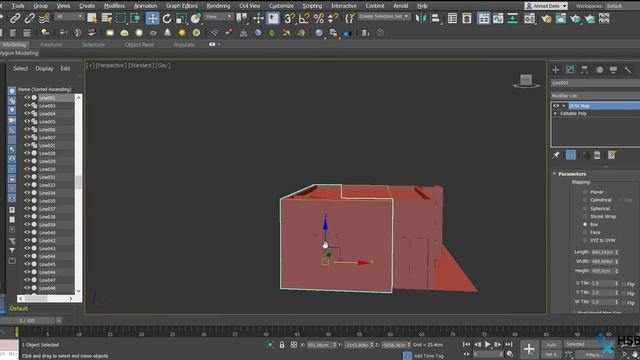Expand the UVW Map modifier sub-objects
This screenshot has height=360, width=640.
(564, 106)
